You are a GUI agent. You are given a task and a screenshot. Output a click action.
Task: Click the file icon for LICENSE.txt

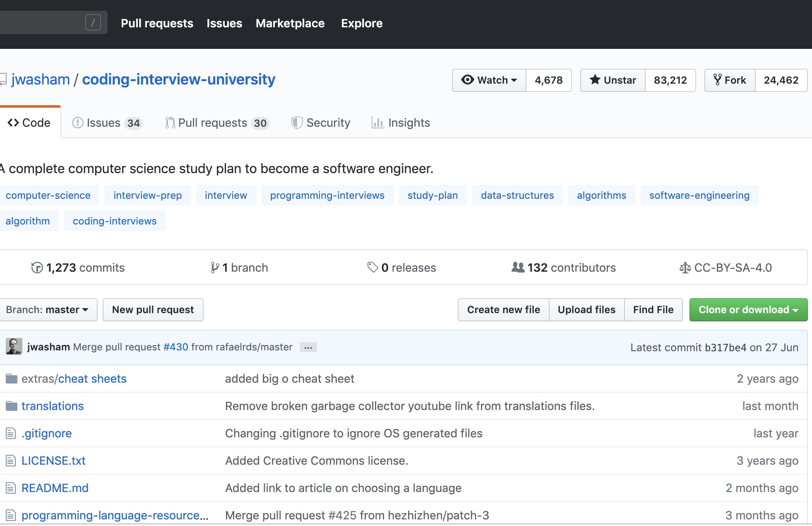click(11, 461)
